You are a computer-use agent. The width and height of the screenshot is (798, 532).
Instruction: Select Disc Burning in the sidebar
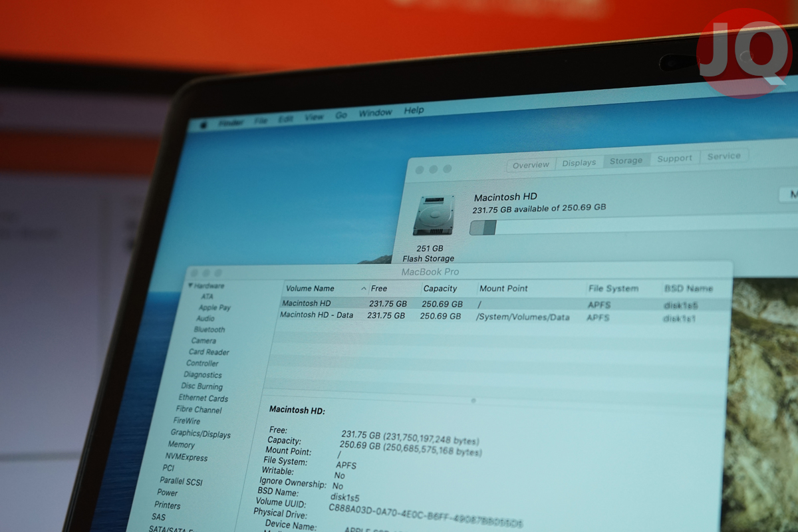point(201,386)
